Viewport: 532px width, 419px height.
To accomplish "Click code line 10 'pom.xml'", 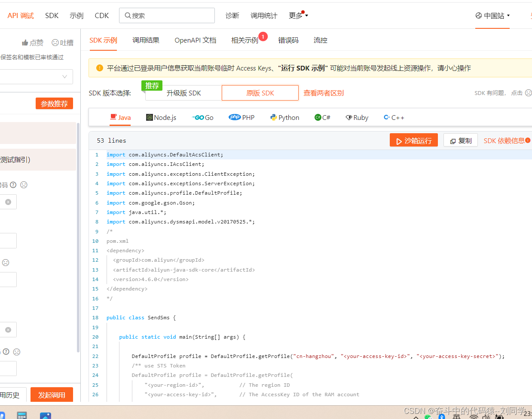I will [117, 241].
